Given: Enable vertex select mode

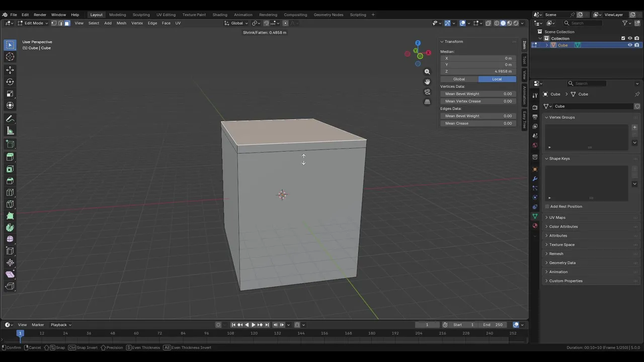Looking at the screenshot, I should point(54,23).
